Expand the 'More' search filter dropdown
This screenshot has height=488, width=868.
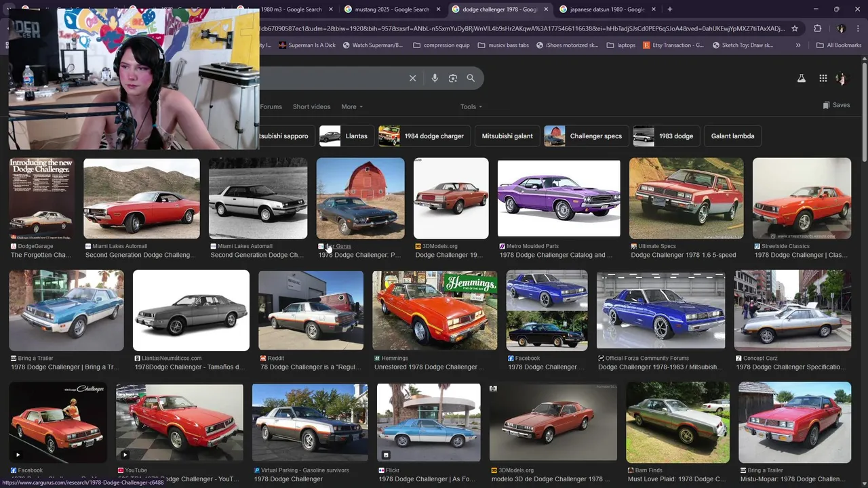coord(352,106)
